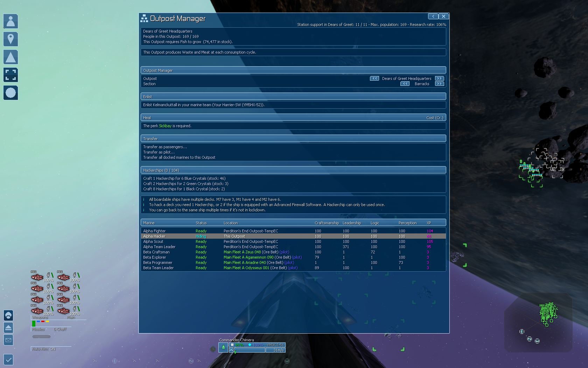588x368 pixels.
Task: Select the Beta Craftsman marine row
Action: 293,252
